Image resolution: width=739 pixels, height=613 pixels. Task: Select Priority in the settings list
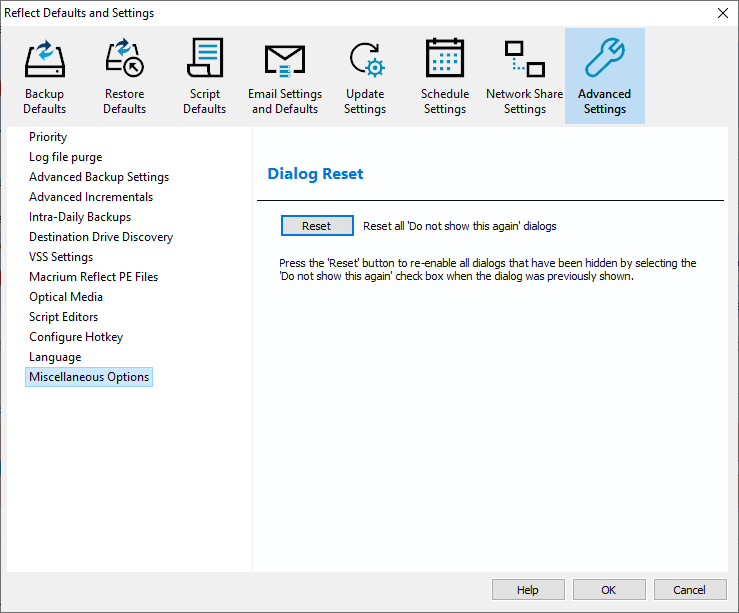click(x=48, y=137)
